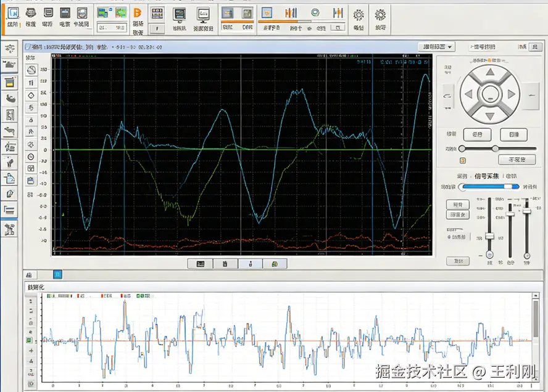Click the circled slash tool above the chart tools
This screenshot has width=548, height=392.
point(31,70)
